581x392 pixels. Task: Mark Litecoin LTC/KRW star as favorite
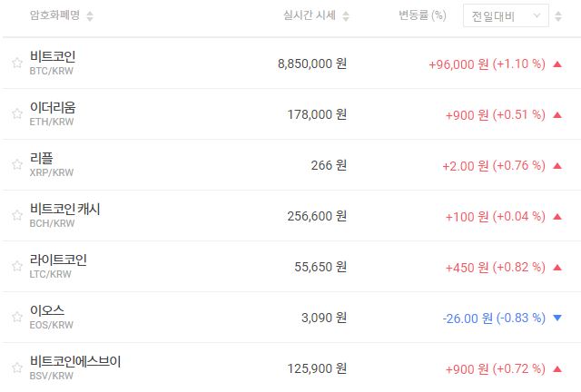16,267
